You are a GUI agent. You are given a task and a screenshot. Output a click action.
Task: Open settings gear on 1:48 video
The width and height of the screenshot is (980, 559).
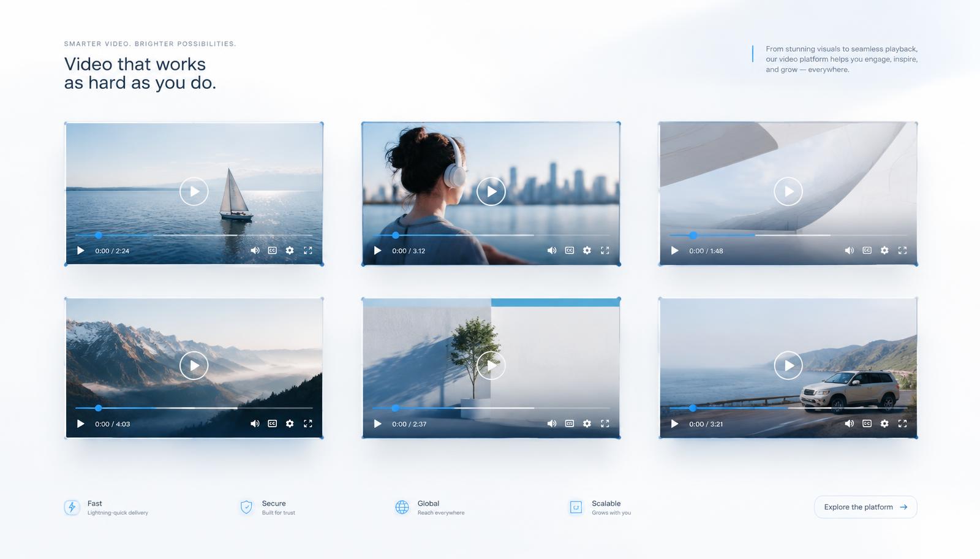pos(884,251)
